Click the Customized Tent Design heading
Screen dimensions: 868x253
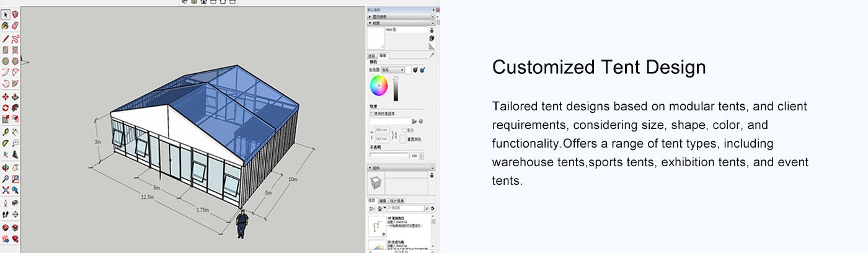[x=599, y=67]
